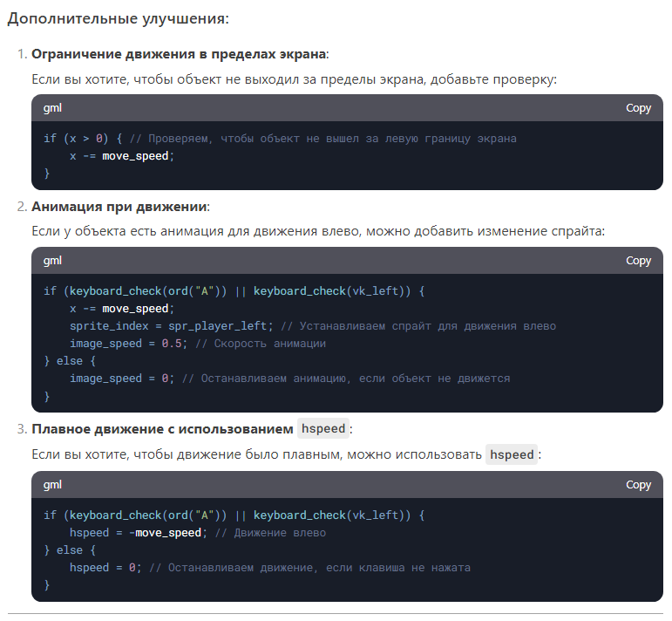Click 'Плавное движение с использованием' title text
672x621 pixels.
tap(162, 429)
